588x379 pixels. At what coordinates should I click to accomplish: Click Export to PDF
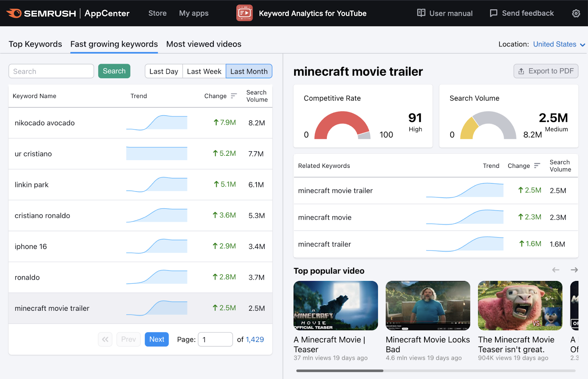tap(546, 71)
